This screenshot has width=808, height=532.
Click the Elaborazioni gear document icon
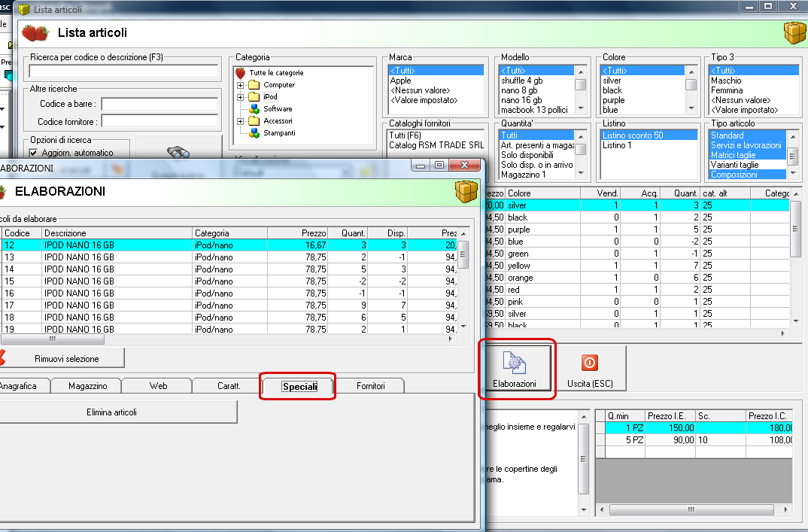[x=514, y=363]
